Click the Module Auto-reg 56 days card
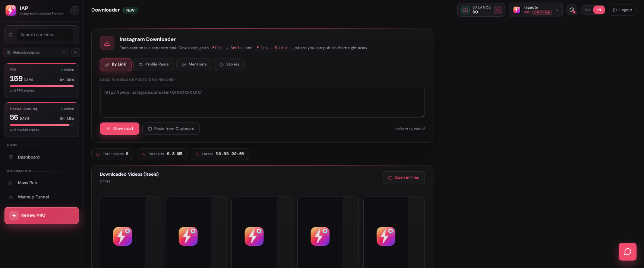 [x=42, y=119]
